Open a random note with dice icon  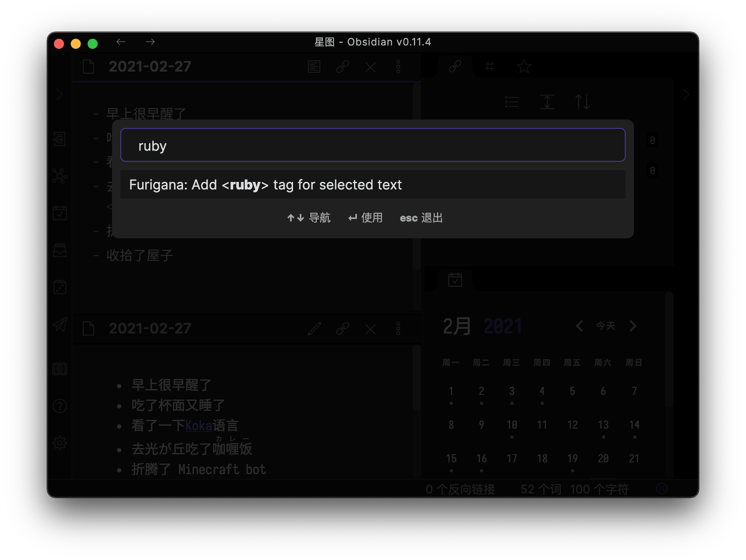[x=60, y=287]
